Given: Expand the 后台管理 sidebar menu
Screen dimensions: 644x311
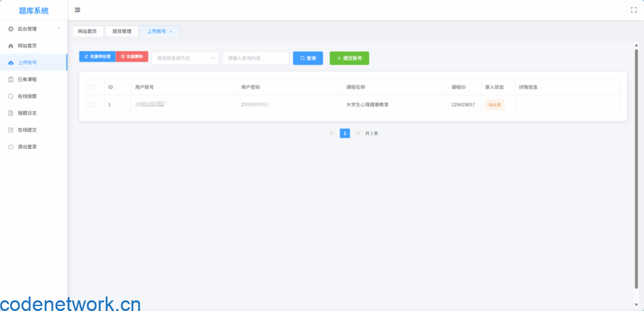Looking at the screenshot, I should [33, 29].
